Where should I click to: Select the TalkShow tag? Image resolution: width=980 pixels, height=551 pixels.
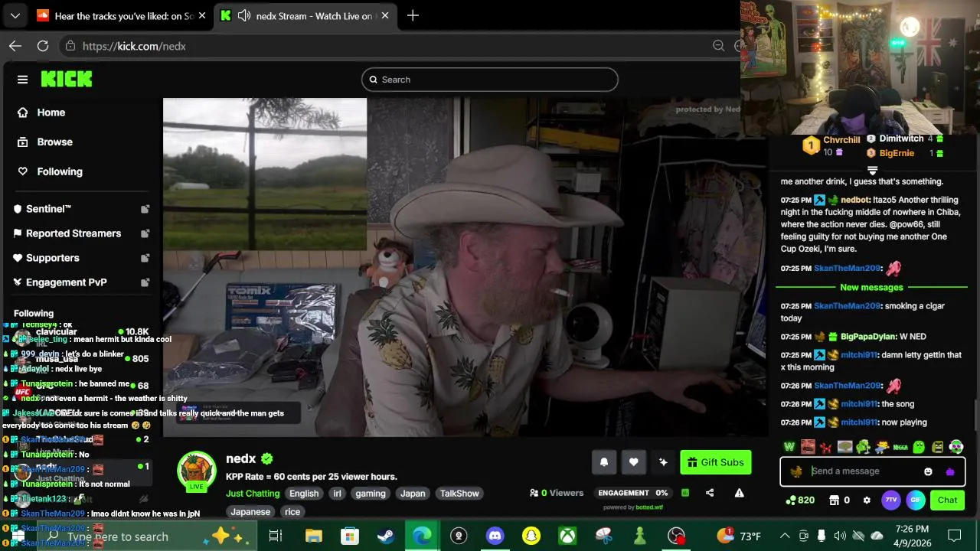(459, 494)
